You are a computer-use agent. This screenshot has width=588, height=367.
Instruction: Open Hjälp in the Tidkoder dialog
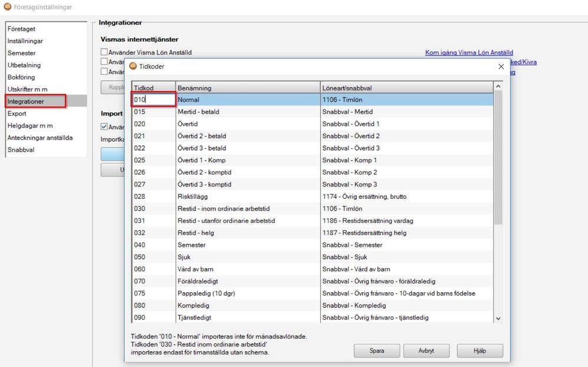click(x=480, y=351)
